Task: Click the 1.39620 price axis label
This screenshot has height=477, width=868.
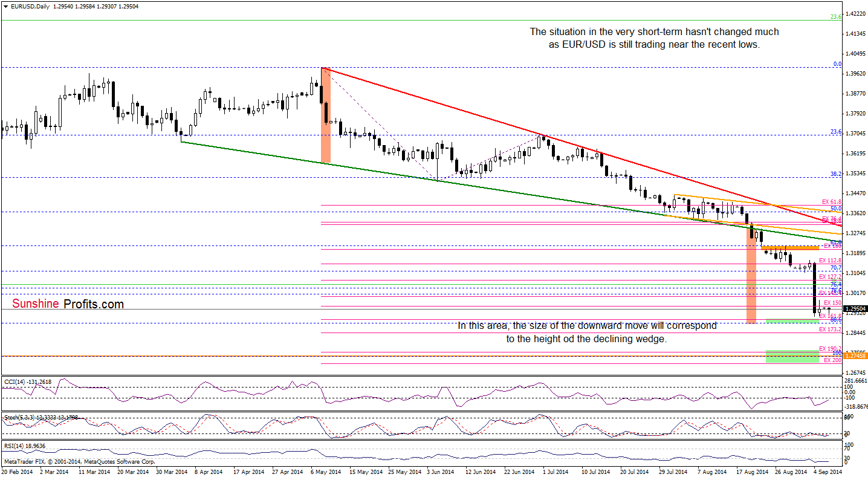Action: (x=855, y=74)
